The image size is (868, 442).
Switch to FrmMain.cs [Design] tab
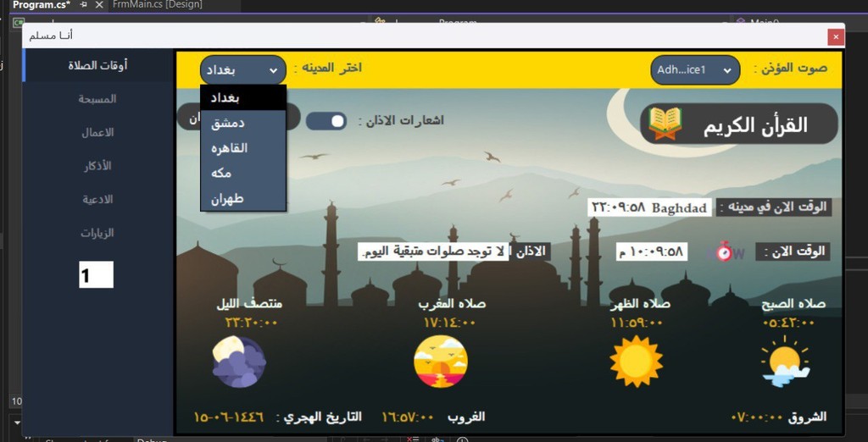[x=158, y=4]
